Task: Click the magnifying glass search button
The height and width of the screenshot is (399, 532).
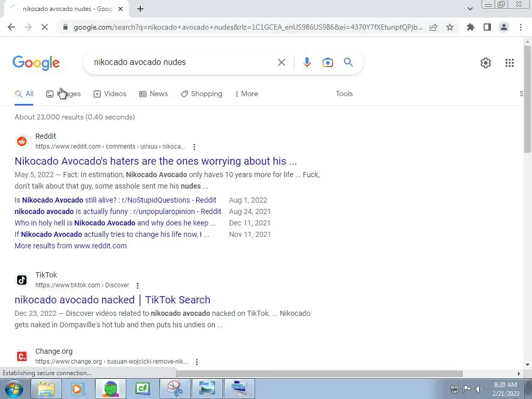Action: tap(348, 62)
